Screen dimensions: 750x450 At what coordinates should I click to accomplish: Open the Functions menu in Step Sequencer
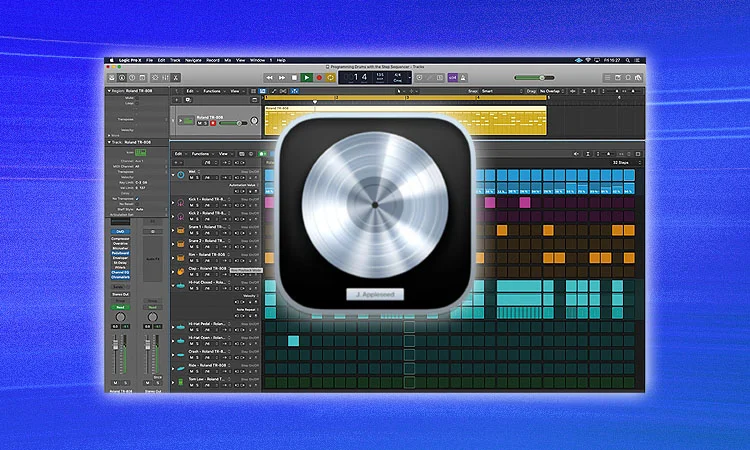[x=201, y=154]
